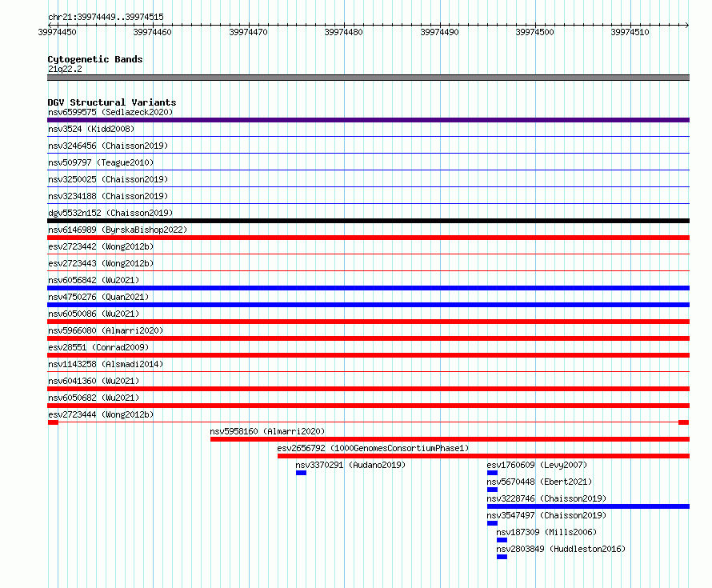Open nsv3228746 (Chaisson2019) label
Viewport: 712px width, 588px height.
546,498
